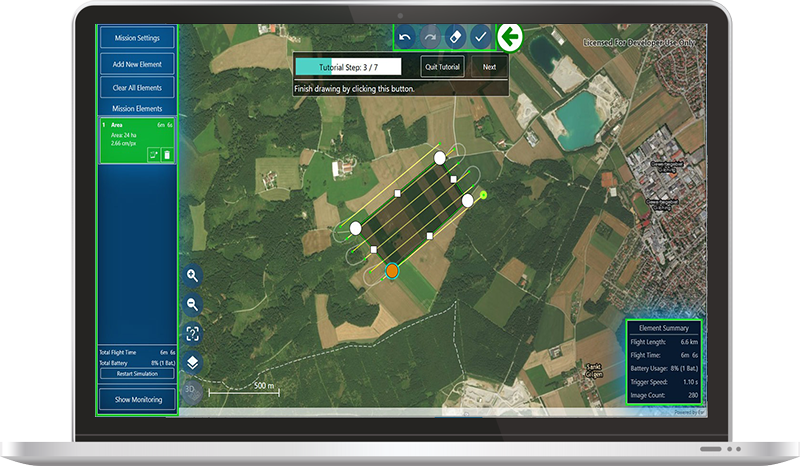Click Restart Simulation
The width and height of the screenshot is (800, 466).
point(137,374)
